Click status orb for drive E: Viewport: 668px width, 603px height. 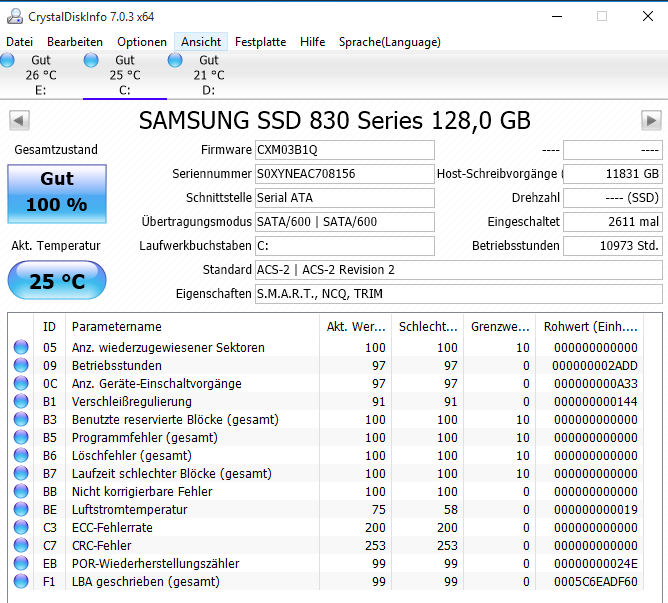point(7,60)
